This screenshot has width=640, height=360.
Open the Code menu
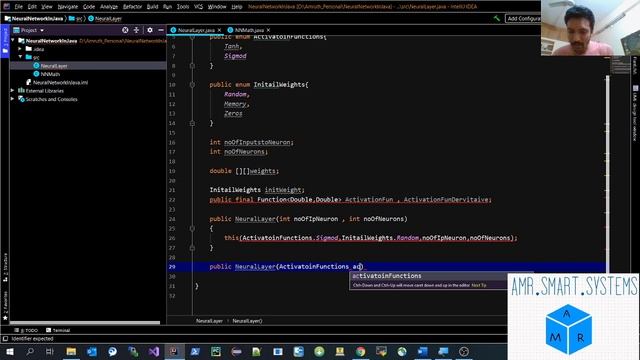click(89, 7)
